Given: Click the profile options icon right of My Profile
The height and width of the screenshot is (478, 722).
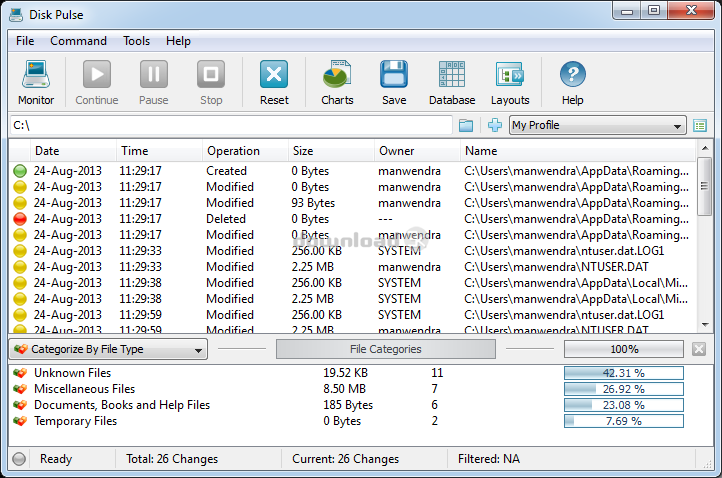Looking at the screenshot, I should tap(700, 125).
